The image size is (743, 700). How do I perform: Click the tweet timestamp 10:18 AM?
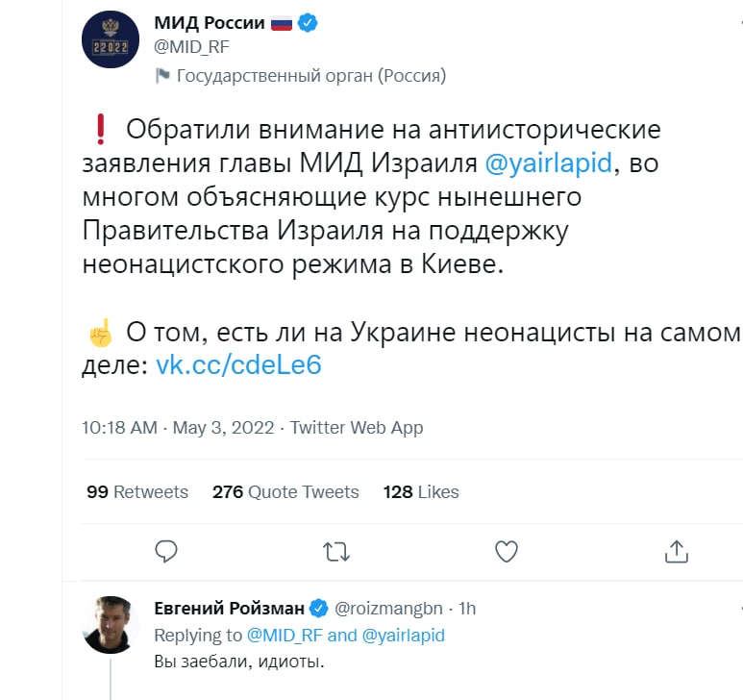119,428
